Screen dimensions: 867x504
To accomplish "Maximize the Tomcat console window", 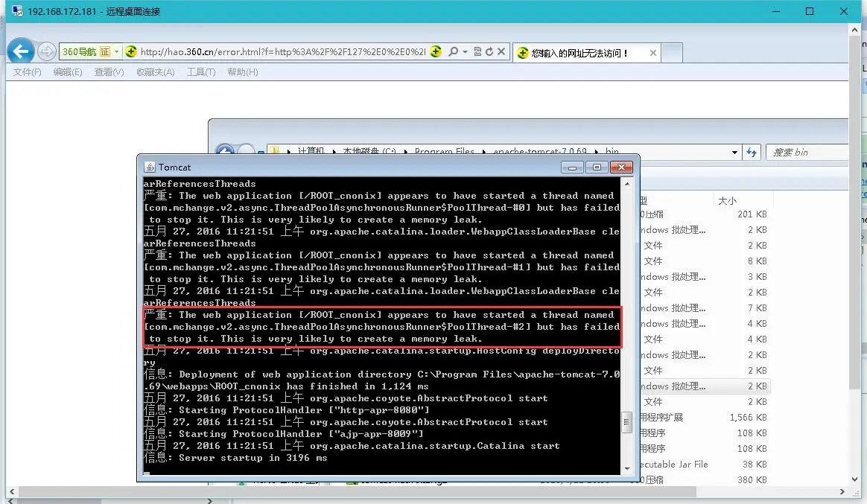I will [597, 168].
